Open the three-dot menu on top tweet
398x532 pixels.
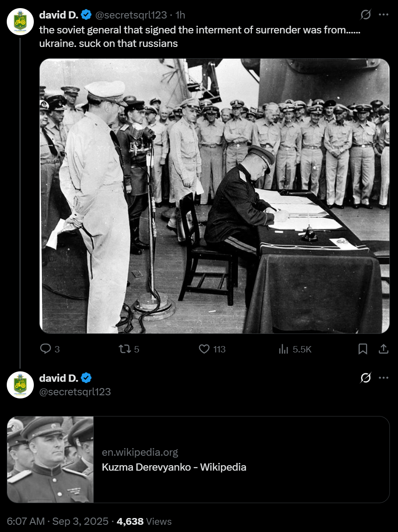tap(384, 14)
